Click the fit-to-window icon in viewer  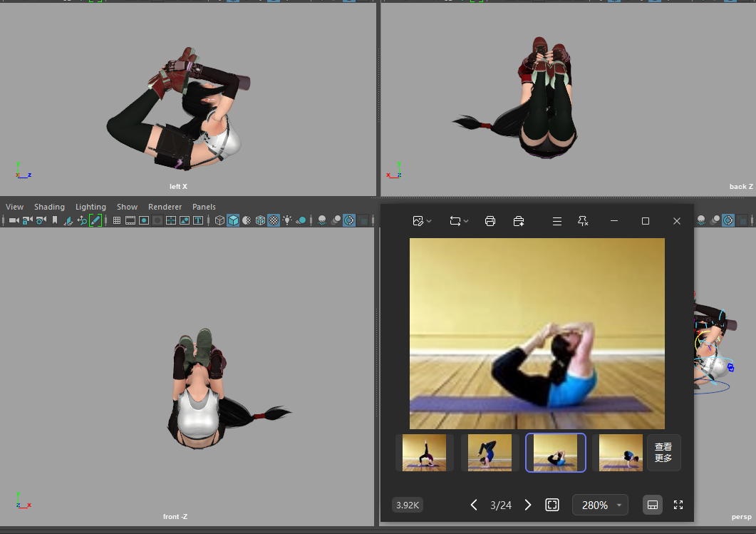point(552,505)
